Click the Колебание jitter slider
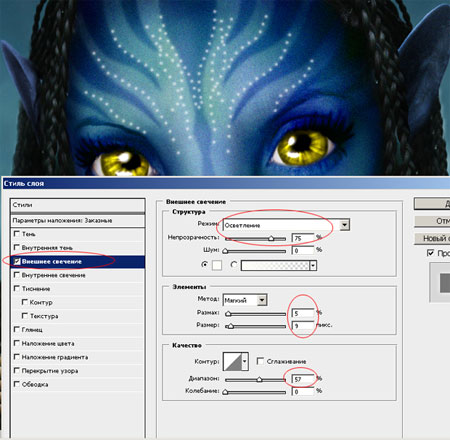 [255, 392]
